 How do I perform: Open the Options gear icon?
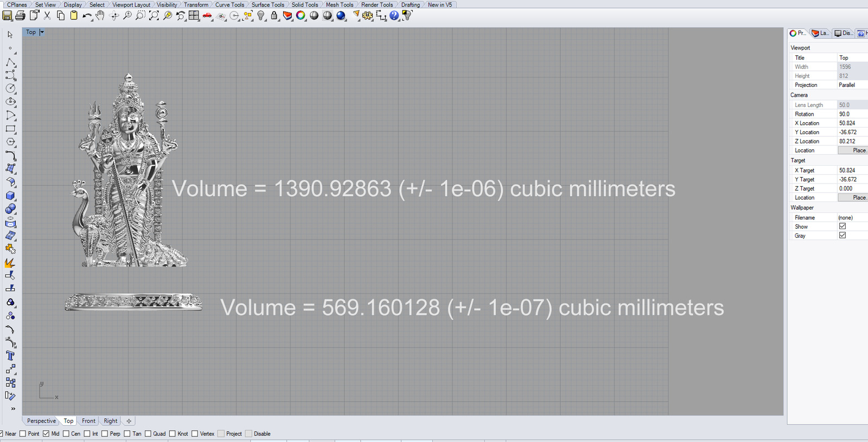(368, 16)
